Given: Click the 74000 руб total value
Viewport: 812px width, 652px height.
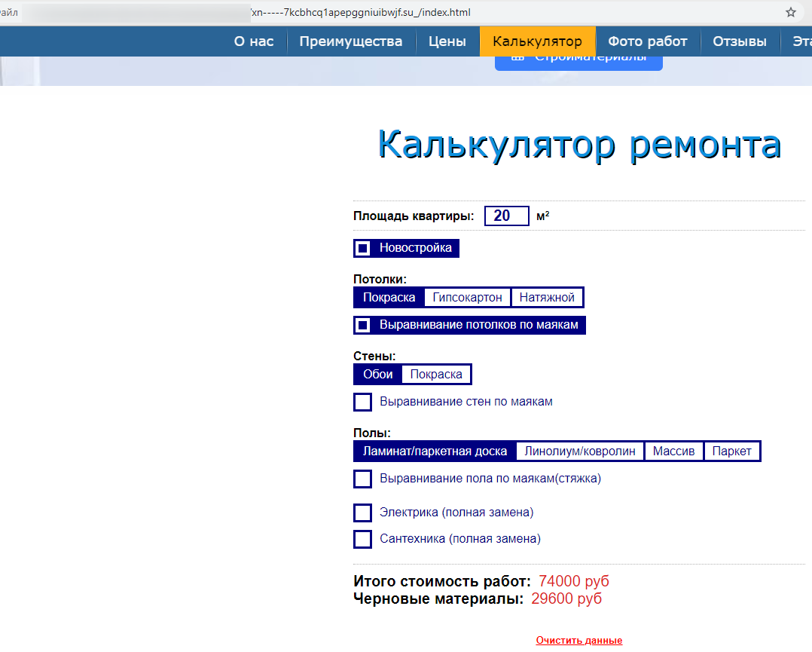Looking at the screenshot, I should pyautogui.click(x=574, y=581).
